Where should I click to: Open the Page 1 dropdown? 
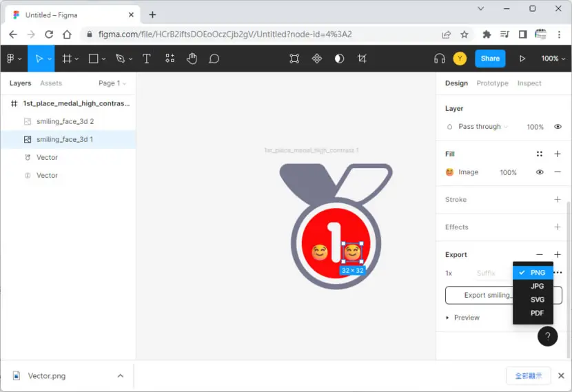tap(112, 83)
